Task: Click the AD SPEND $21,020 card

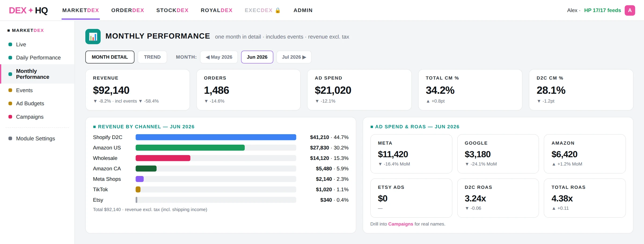Action: coord(359,90)
